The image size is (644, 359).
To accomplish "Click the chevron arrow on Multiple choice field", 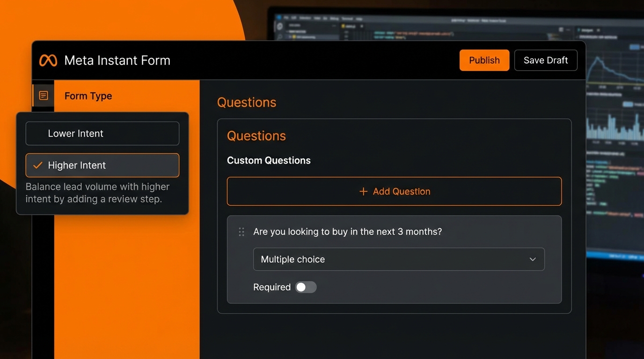I will [533, 259].
